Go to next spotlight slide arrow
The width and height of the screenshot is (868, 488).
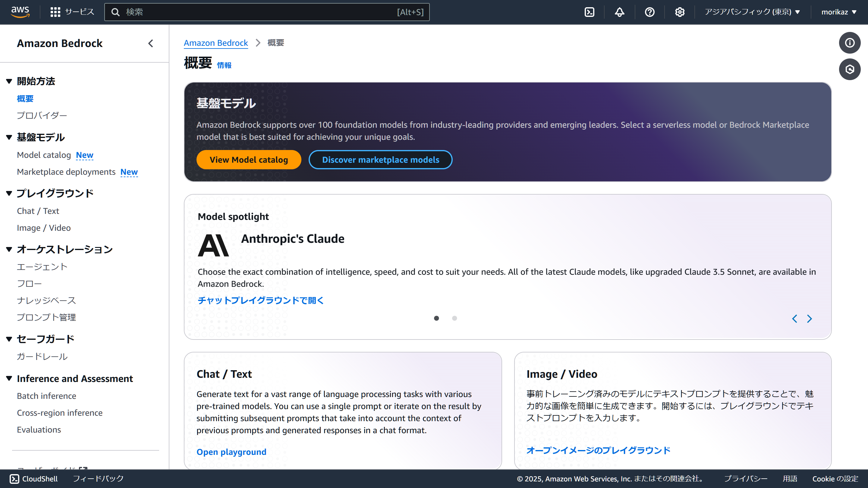pos(809,319)
